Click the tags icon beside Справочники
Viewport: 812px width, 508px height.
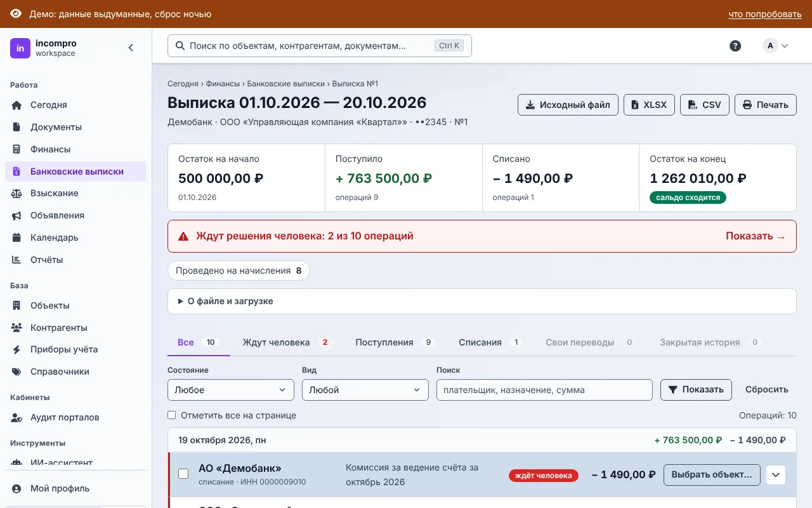pyautogui.click(x=17, y=371)
